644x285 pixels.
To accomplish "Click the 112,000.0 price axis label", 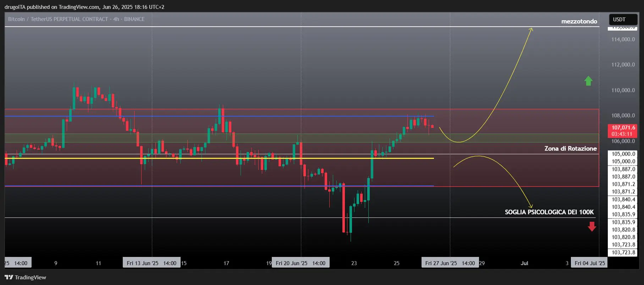I will click(623, 65).
